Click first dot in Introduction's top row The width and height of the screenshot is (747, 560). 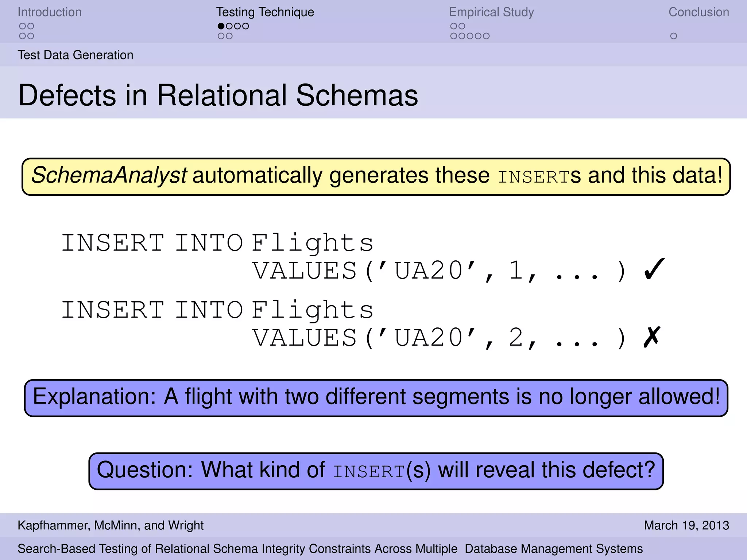(x=23, y=26)
